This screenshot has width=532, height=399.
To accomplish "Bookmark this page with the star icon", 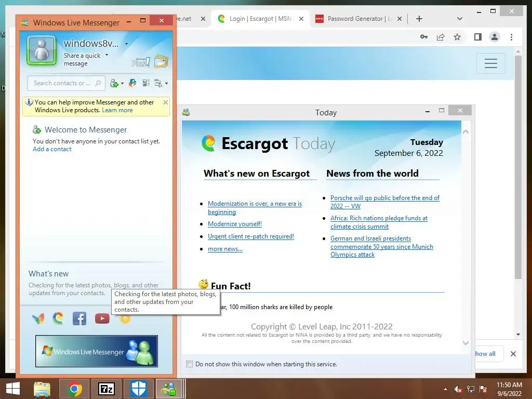I will pyautogui.click(x=457, y=37).
